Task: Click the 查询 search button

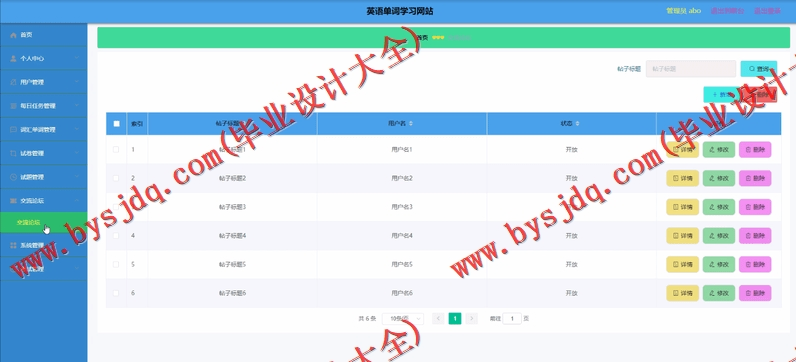Action: (758, 69)
